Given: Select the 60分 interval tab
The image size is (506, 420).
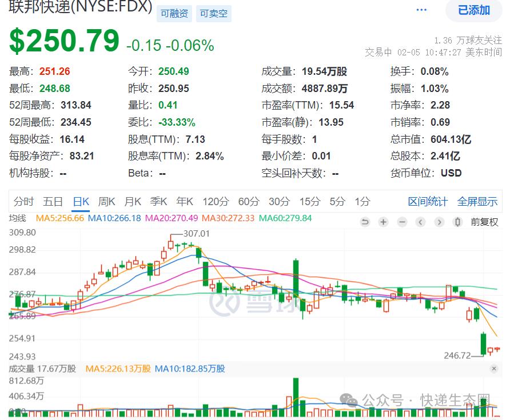Looking at the screenshot, I should (x=248, y=201).
